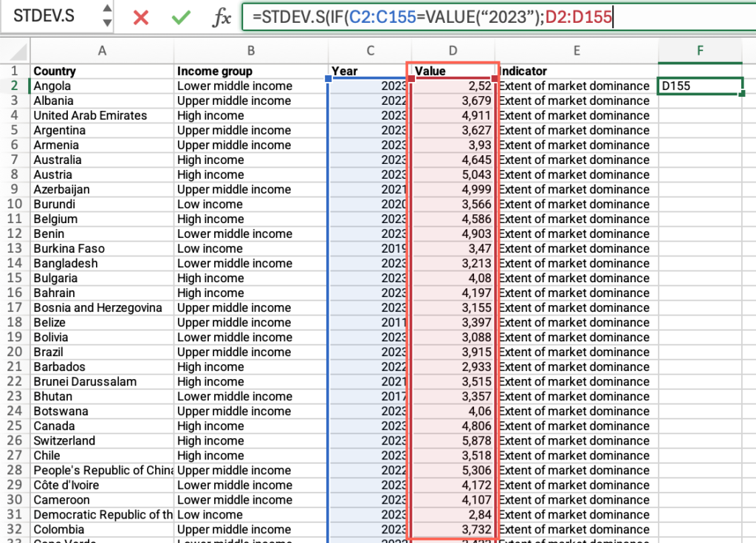Click year 2017 in Bhutan row

click(370, 396)
